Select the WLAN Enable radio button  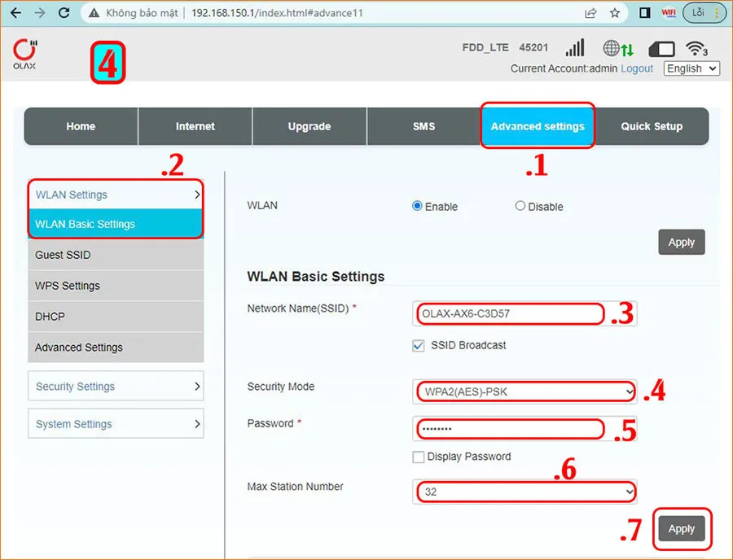point(418,207)
